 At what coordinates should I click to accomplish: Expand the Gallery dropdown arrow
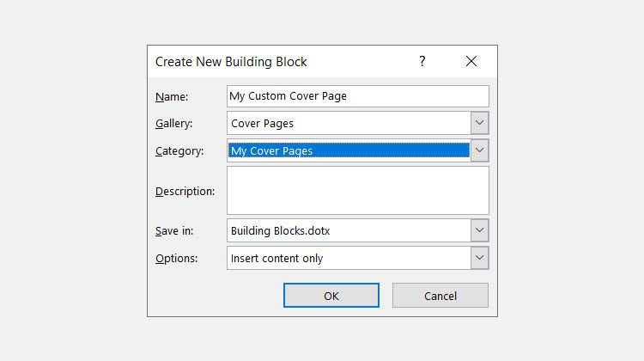(479, 123)
